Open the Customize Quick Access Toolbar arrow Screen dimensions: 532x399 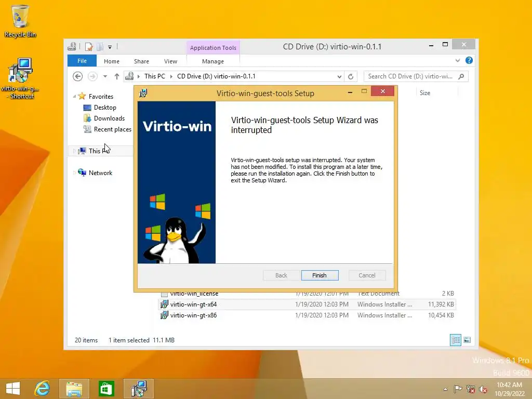click(x=110, y=47)
